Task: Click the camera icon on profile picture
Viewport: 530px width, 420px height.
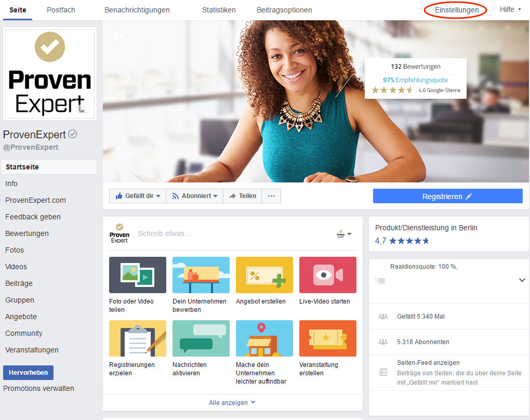Action: point(83,109)
